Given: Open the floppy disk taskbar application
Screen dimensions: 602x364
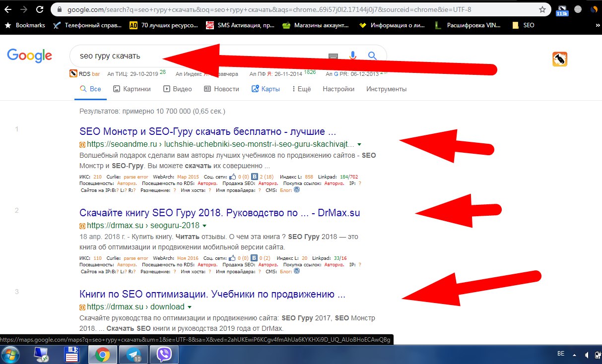Looking at the screenshot, I should [x=72, y=355].
